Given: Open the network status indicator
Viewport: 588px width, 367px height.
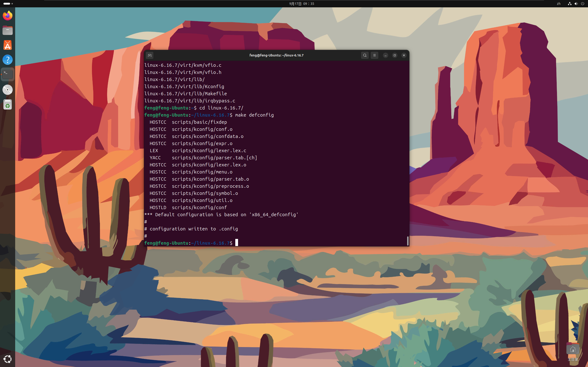Looking at the screenshot, I should [x=570, y=4].
